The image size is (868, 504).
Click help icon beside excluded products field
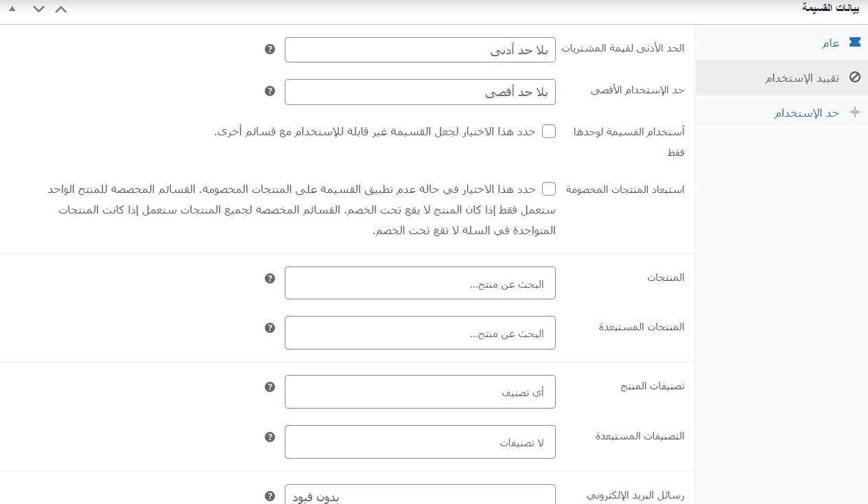click(270, 328)
